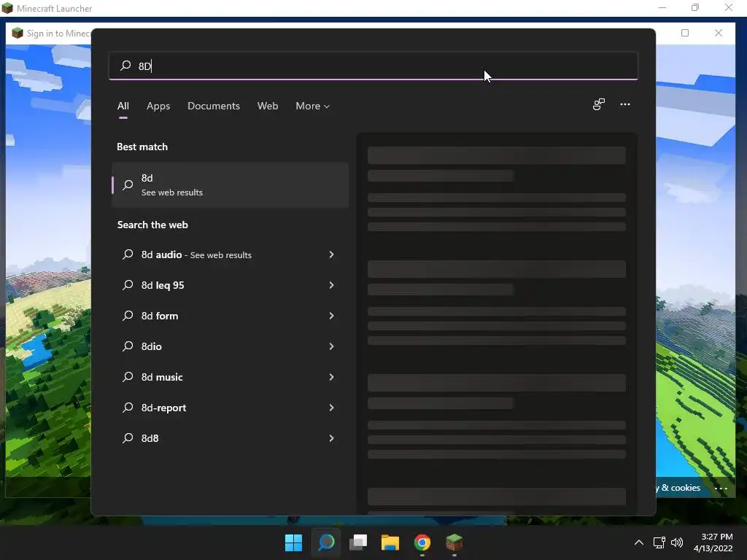Click the taskbar Search icon
Viewport: 747px width, 560px height.
[x=326, y=542]
